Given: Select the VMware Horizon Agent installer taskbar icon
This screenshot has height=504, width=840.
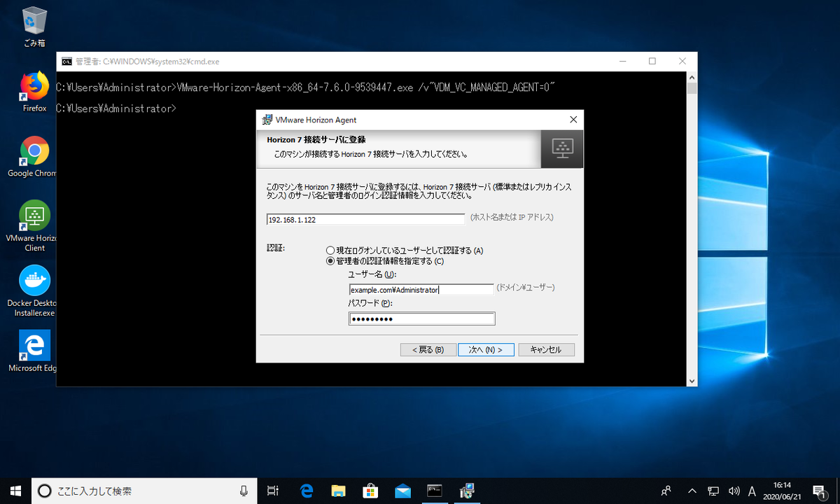Looking at the screenshot, I should click(466, 491).
